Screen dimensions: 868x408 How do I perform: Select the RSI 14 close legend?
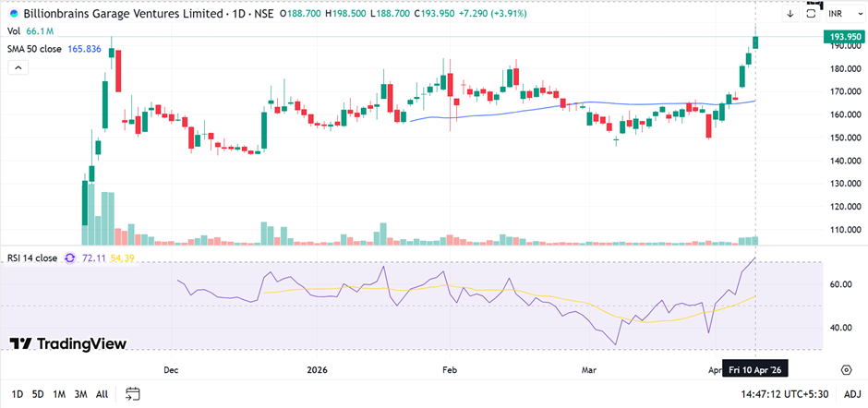(x=32, y=258)
